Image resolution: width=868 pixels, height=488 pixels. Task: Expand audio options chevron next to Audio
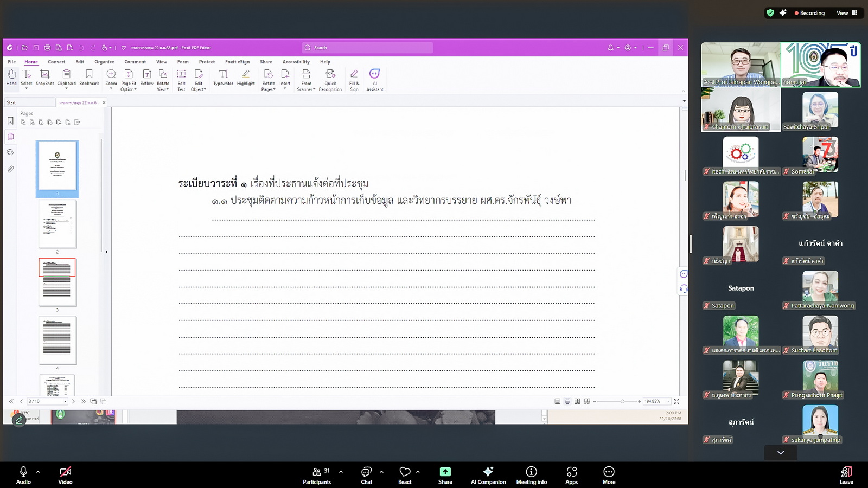pos(38,472)
